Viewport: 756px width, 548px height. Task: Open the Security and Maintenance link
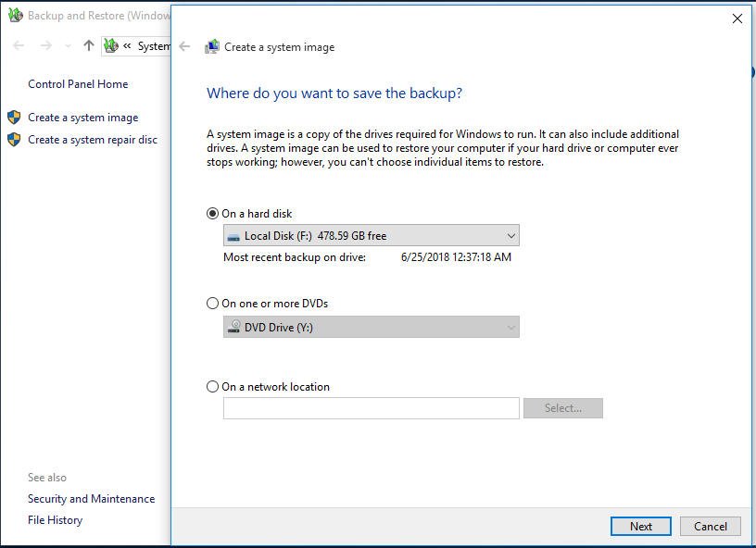point(91,499)
